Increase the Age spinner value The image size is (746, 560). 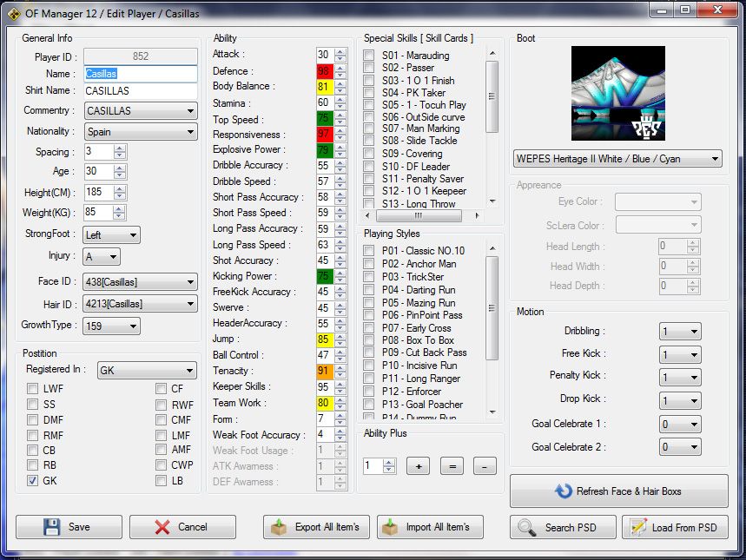coord(120,168)
